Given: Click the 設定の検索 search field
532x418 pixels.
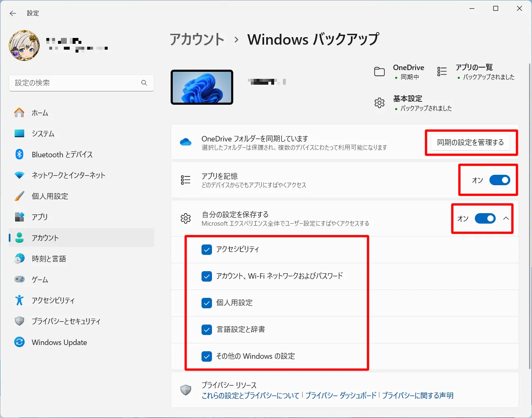Looking at the screenshot, I should click(81, 83).
